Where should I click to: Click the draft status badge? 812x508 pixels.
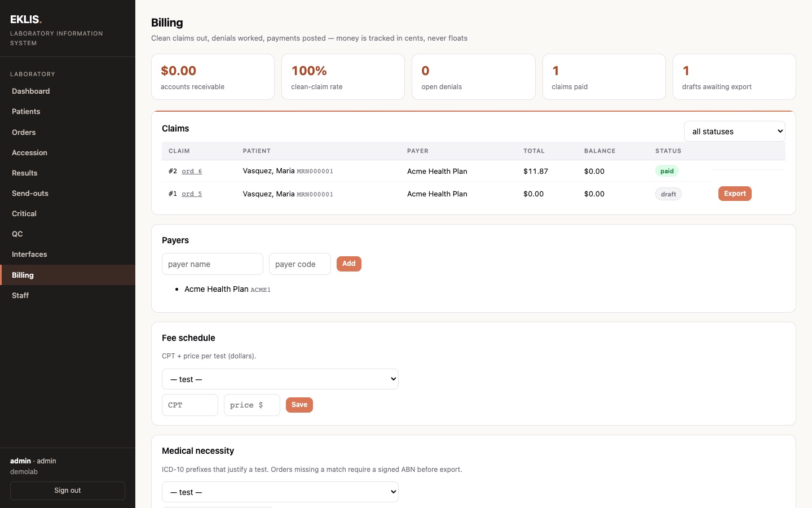point(668,194)
